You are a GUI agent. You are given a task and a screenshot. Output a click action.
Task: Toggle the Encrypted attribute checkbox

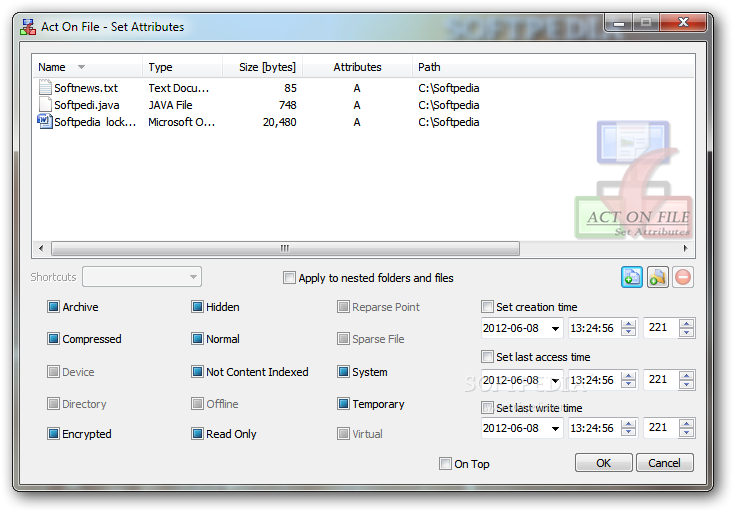point(53,434)
